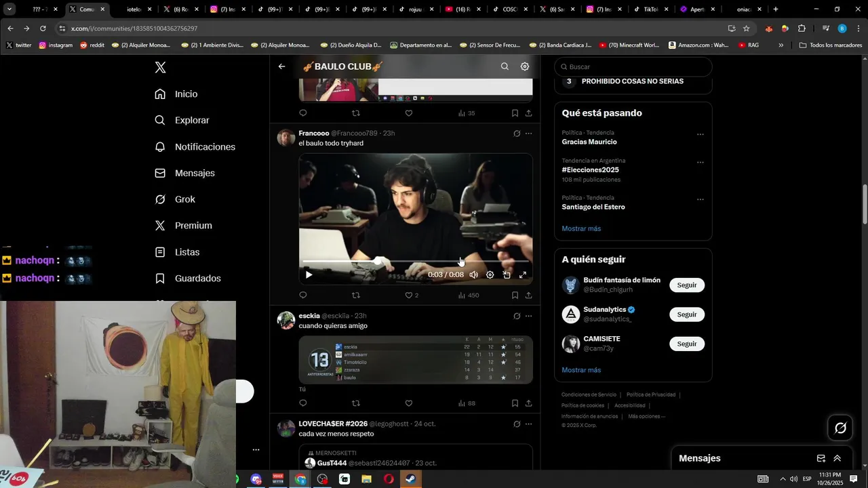The width and height of the screenshot is (868, 488).
Task: View esckia post's 88 views
Action: click(x=467, y=403)
